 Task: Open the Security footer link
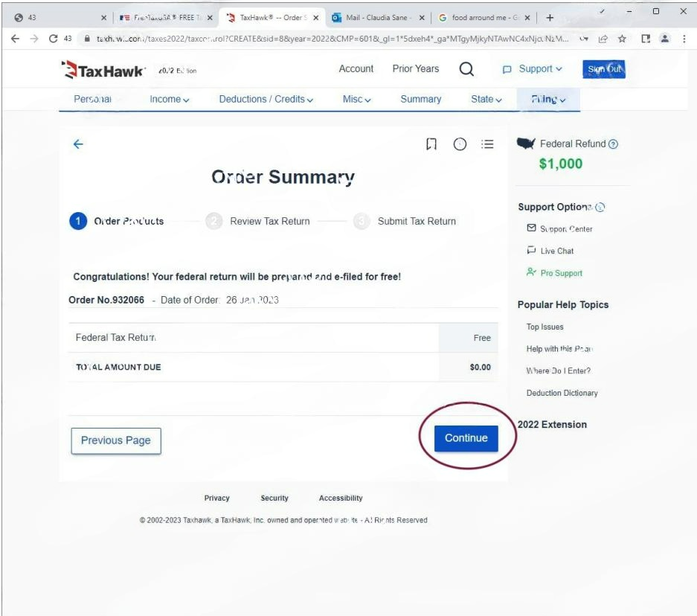274,498
